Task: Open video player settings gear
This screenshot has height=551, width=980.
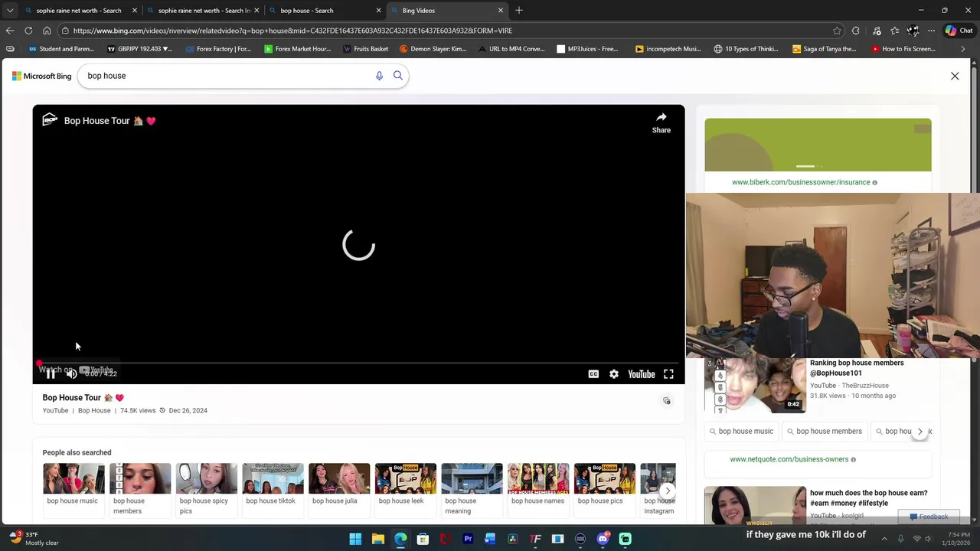Action: pos(614,374)
